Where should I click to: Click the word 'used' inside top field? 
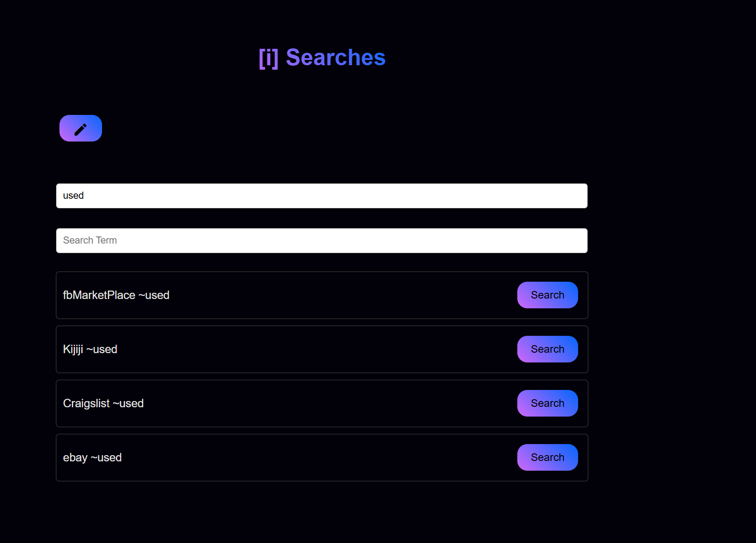click(73, 196)
